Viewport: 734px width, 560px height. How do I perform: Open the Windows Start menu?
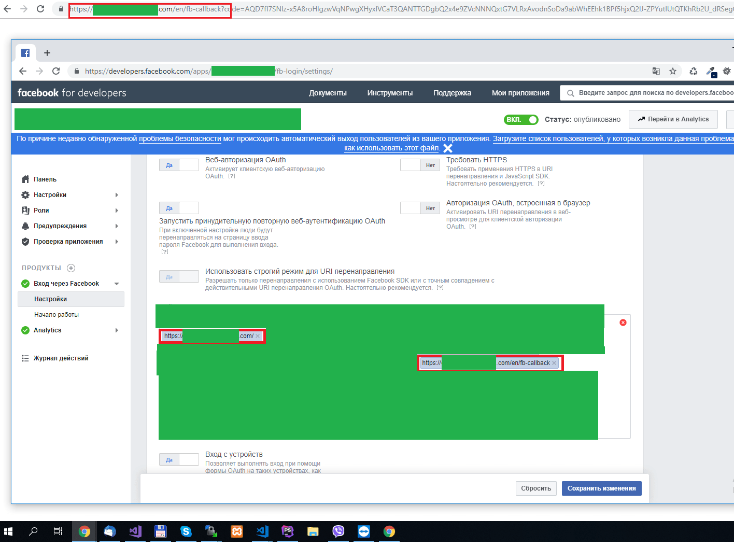point(8,531)
